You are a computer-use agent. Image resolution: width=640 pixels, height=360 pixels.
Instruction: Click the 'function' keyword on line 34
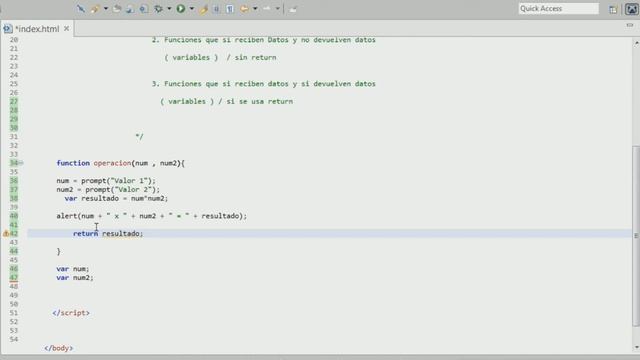(73, 163)
